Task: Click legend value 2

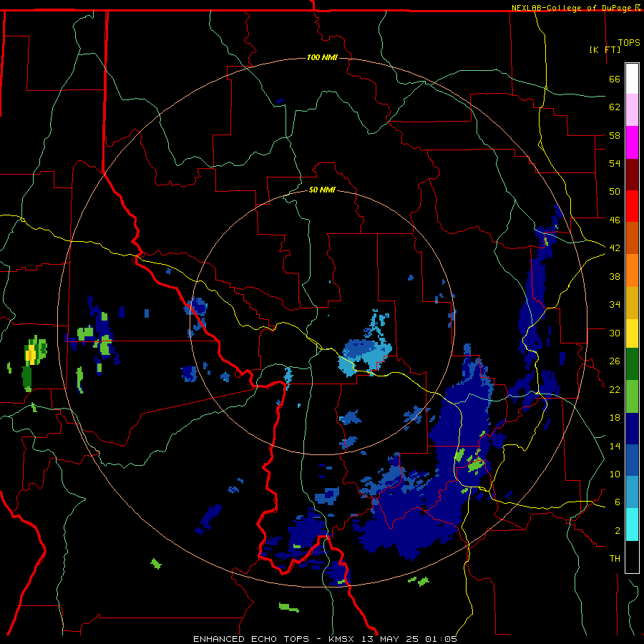Action: 617,530
